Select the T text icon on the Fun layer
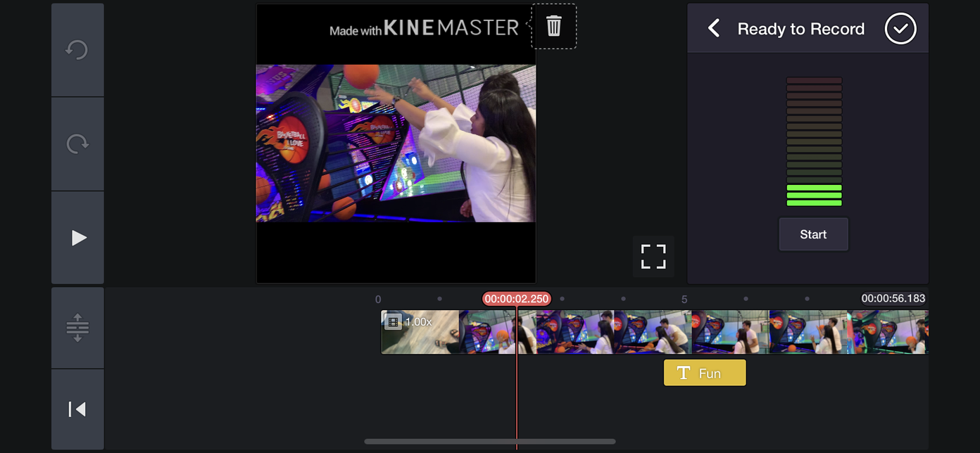Screen dimensions: 980x453 tap(682, 373)
